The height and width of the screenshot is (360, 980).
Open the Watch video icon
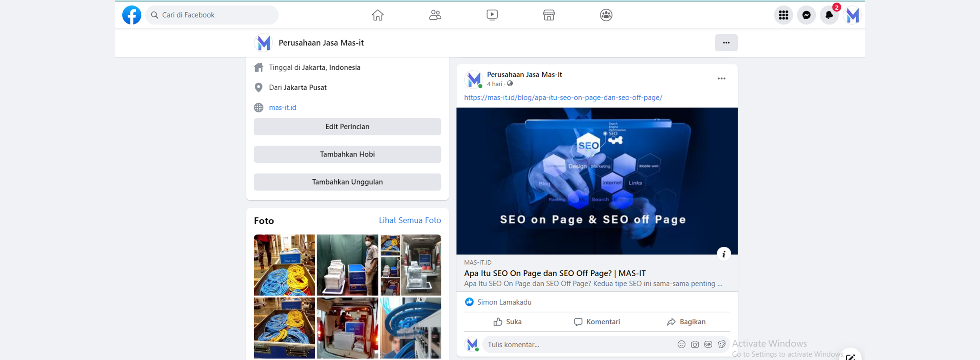point(492,15)
